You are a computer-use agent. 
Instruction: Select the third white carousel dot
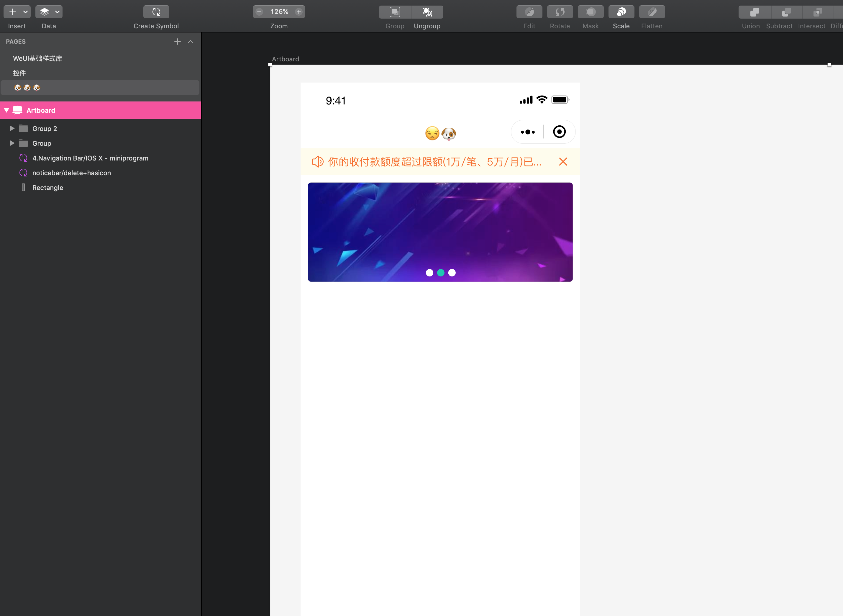click(452, 273)
